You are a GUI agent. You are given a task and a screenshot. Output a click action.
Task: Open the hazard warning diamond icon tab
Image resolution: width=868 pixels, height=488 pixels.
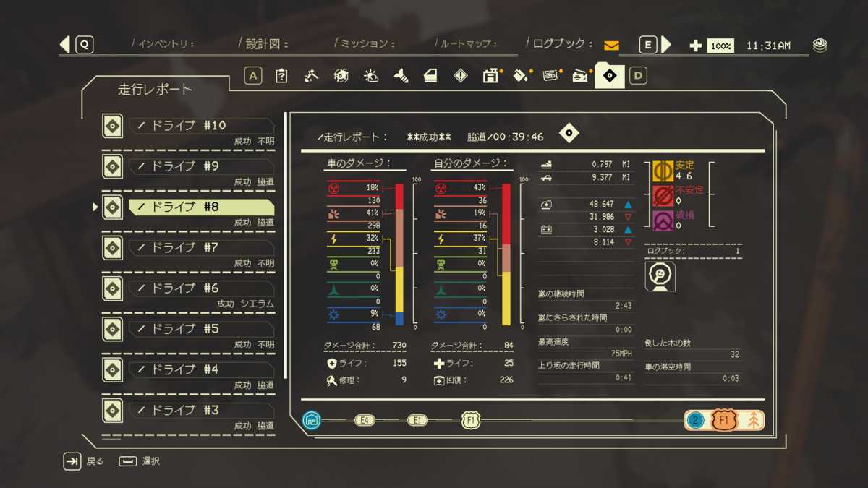(x=461, y=75)
